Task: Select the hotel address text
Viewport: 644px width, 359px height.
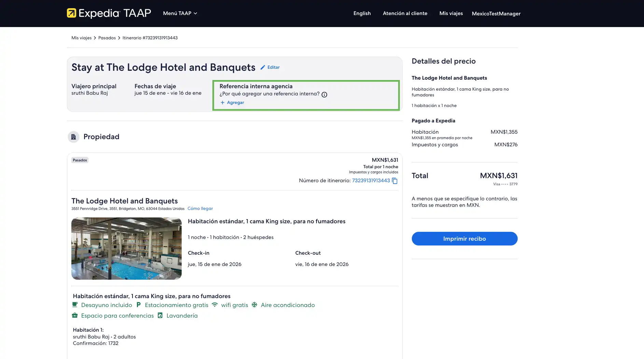Action: [x=128, y=209]
